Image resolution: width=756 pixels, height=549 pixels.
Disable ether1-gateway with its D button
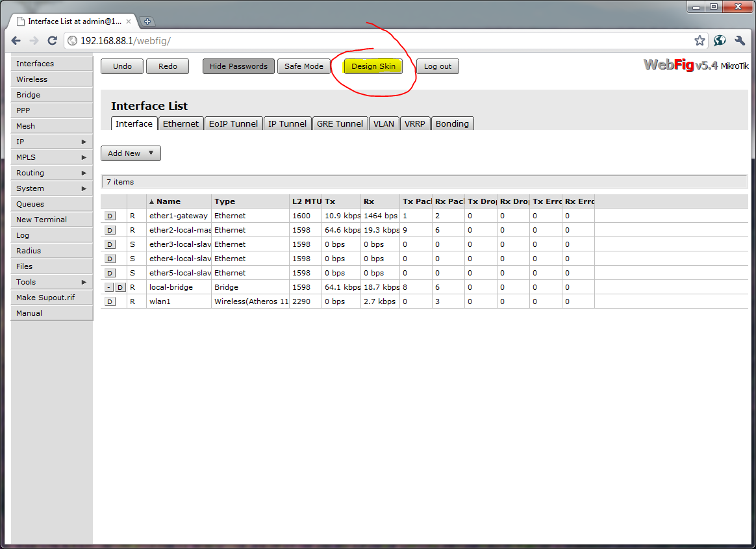[x=110, y=216]
